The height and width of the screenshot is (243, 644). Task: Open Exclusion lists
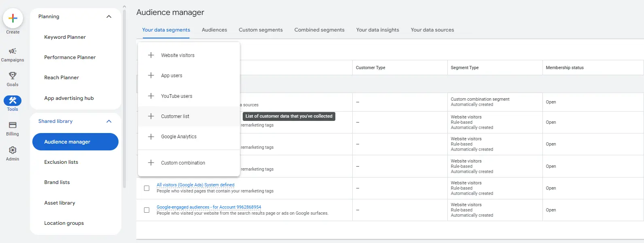point(61,162)
